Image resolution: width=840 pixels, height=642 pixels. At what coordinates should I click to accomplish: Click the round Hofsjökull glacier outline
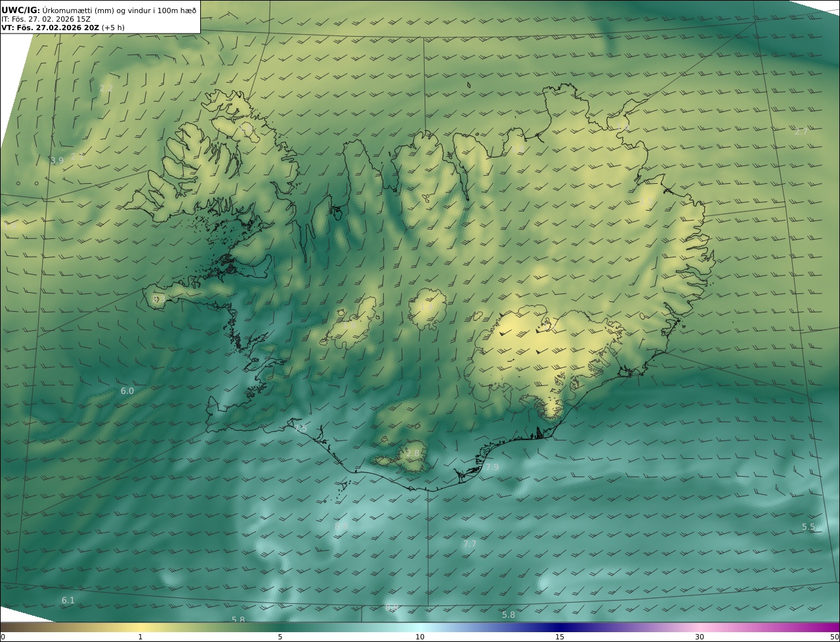click(x=428, y=309)
